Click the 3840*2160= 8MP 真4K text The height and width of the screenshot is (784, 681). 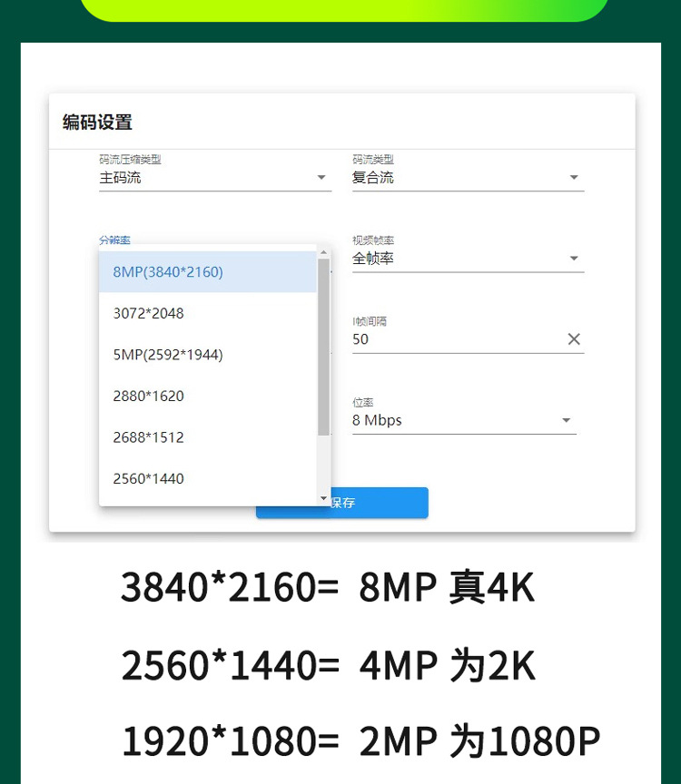[x=328, y=587]
